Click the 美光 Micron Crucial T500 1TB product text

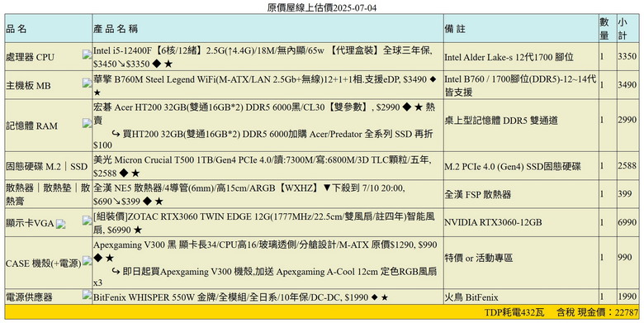click(262, 166)
